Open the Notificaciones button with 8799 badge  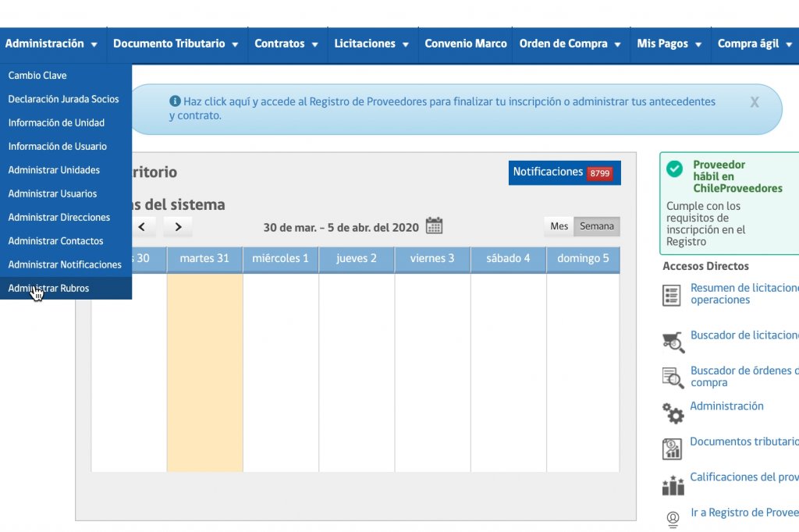coord(565,172)
